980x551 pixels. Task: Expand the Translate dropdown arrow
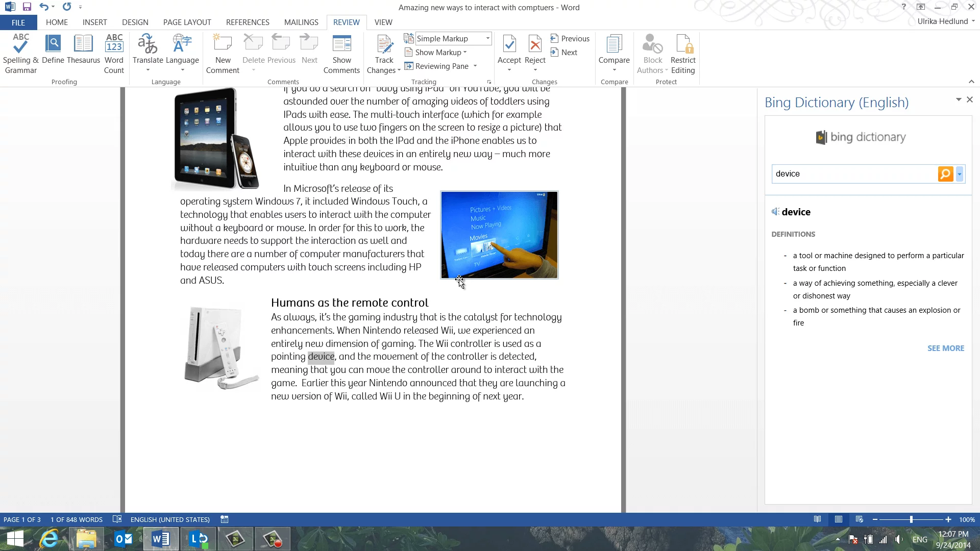pos(148,70)
